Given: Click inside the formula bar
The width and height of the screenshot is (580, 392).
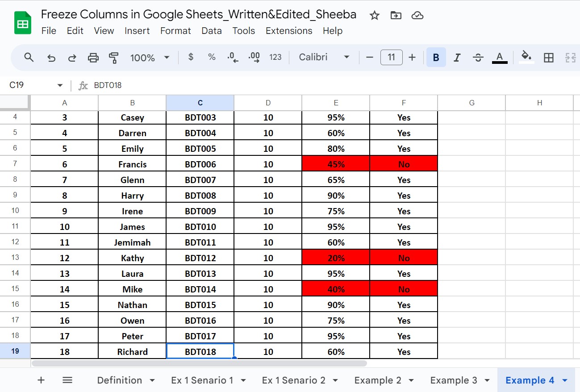Looking at the screenshot, I should (x=179, y=85).
